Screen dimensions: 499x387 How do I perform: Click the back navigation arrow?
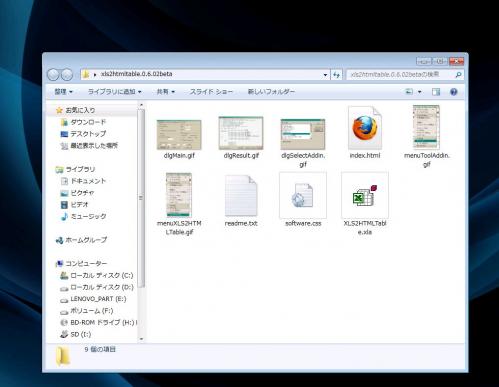[53, 75]
